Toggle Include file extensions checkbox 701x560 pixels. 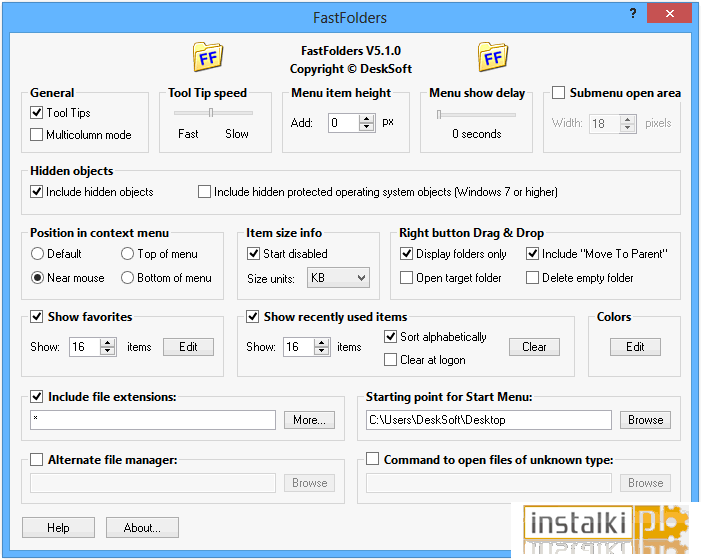coord(36,397)
